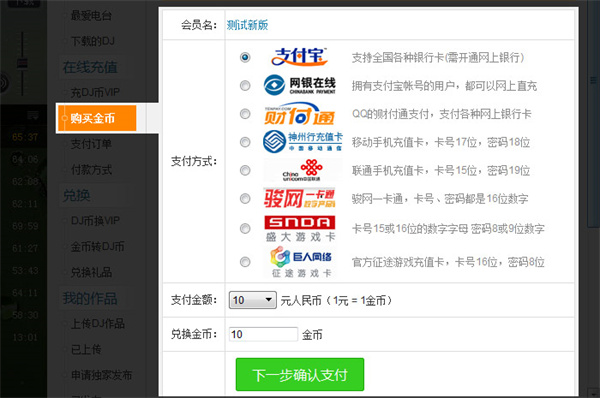Select the 骏网一卡通 radio button

click(245, 199)
